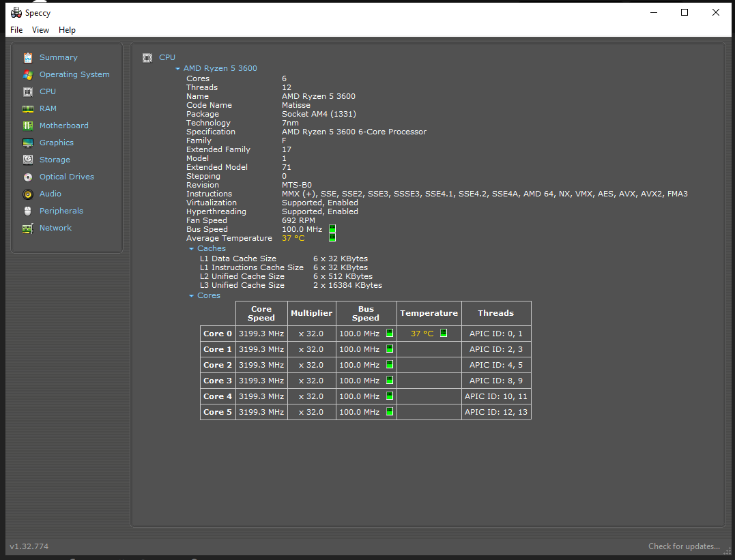
Task: Show the Motherboard section
Action: coord(63,126)
